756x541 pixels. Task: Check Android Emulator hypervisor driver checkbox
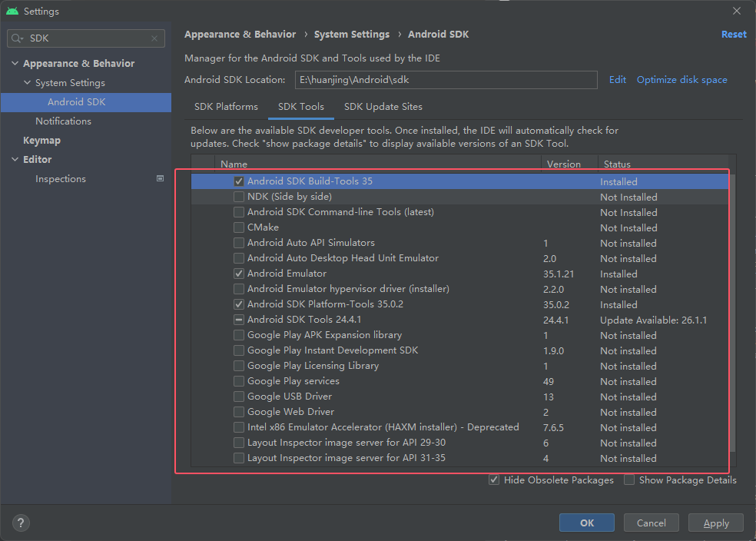point(239,289)
